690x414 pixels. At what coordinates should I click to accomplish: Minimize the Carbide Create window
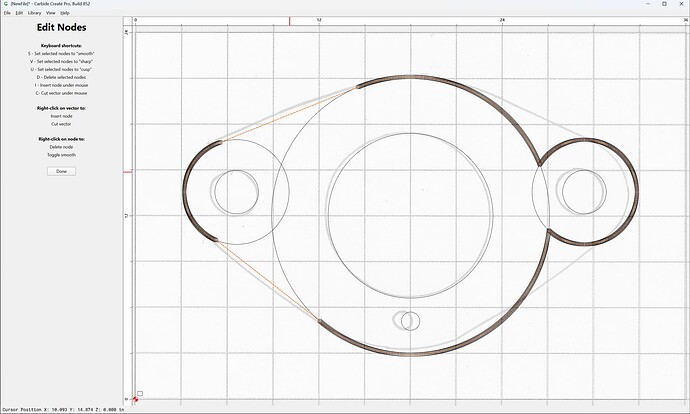(648, 4)
